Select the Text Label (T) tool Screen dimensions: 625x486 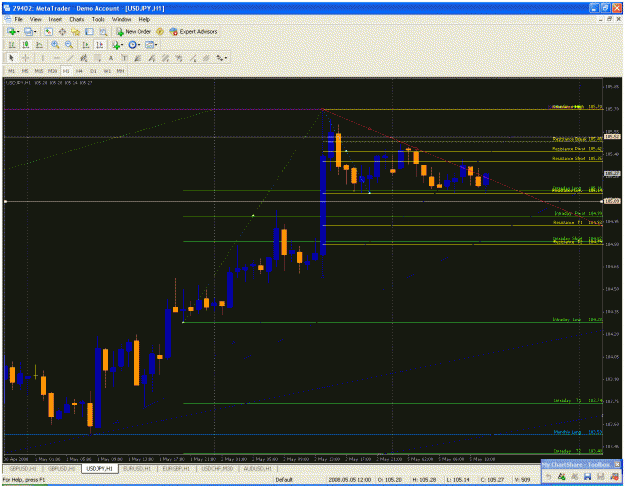pyautogui.click(x=124, y=58)
